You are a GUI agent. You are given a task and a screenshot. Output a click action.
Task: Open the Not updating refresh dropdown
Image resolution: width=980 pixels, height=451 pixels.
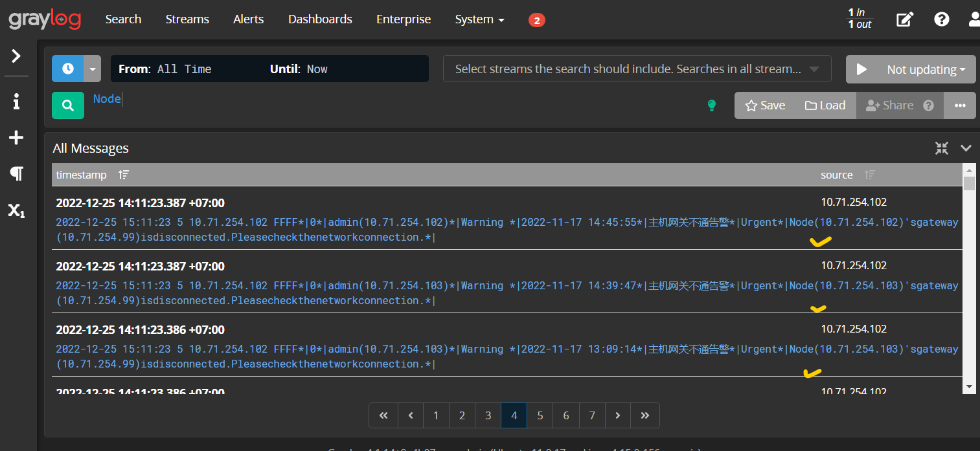(926, 69)
